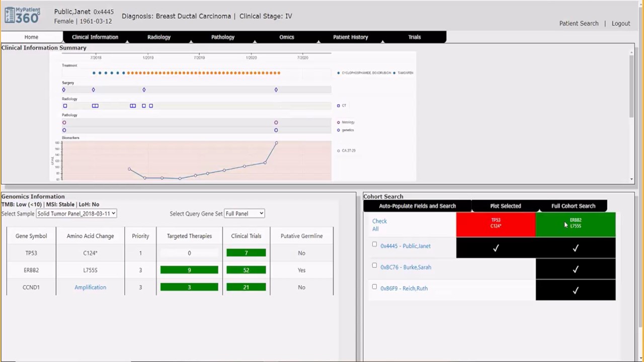Expand the Clinical Information menu
Screen dimensions: 644x362
tap(95, 37)
